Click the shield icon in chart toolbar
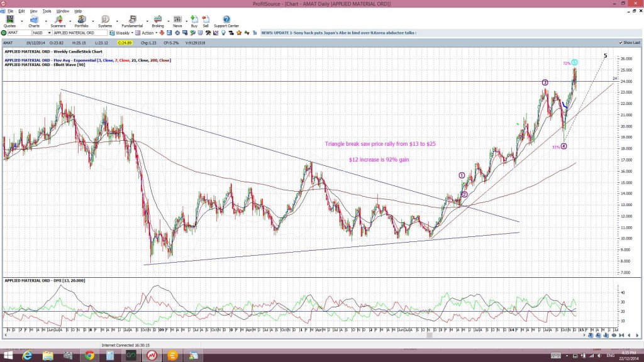644x362 pixels. point(201,33)
